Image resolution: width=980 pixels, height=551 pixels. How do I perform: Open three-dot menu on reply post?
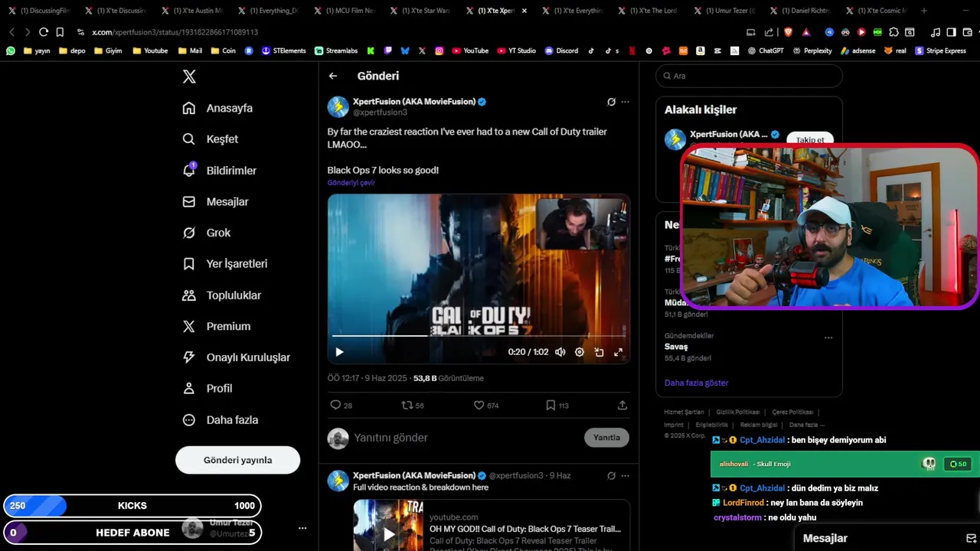pos(626,475)
